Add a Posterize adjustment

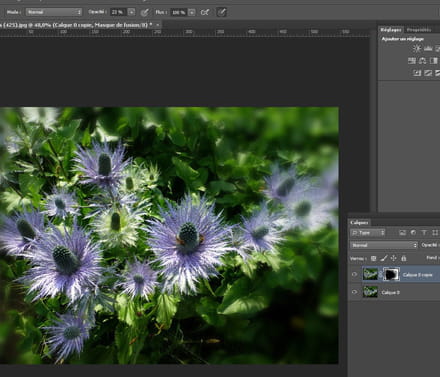pos(428,73)
